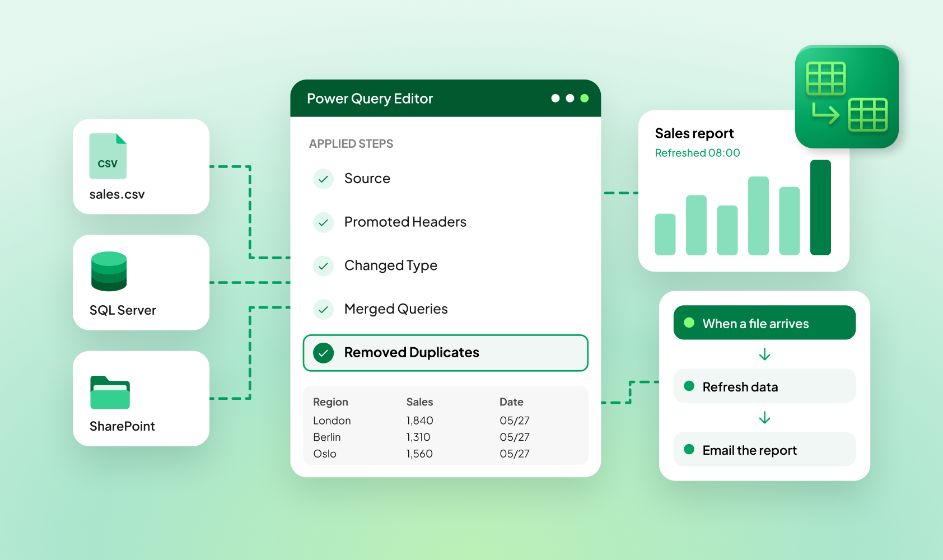Click the SharePoint folder icon
Viewport: 943px width, 560px height.
tap(110, 392)
